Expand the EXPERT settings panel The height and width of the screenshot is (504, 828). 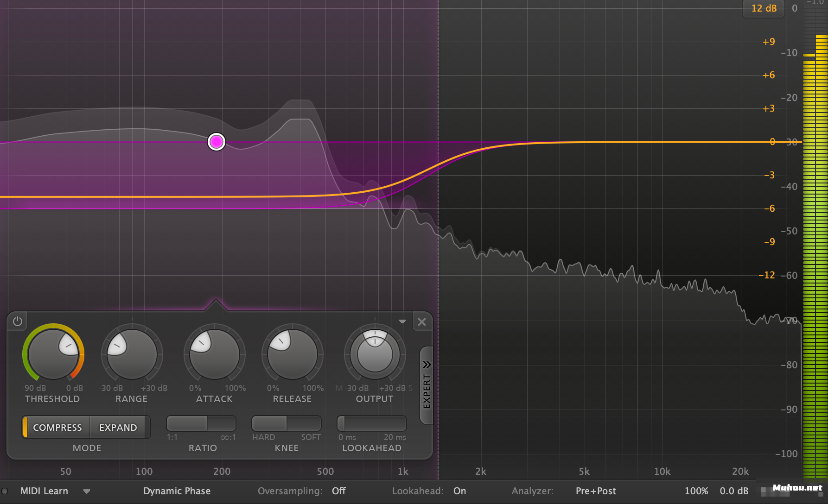coord(427,385)
